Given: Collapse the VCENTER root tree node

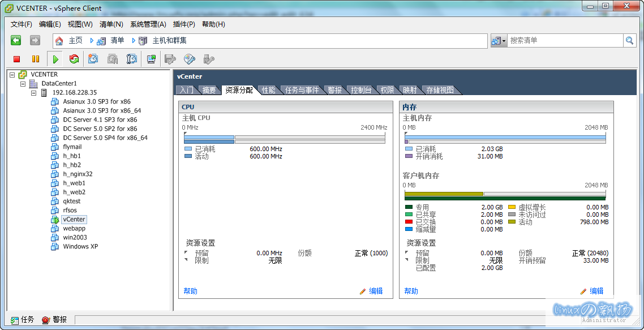Looking at the screenshot, I should point(12,75).
